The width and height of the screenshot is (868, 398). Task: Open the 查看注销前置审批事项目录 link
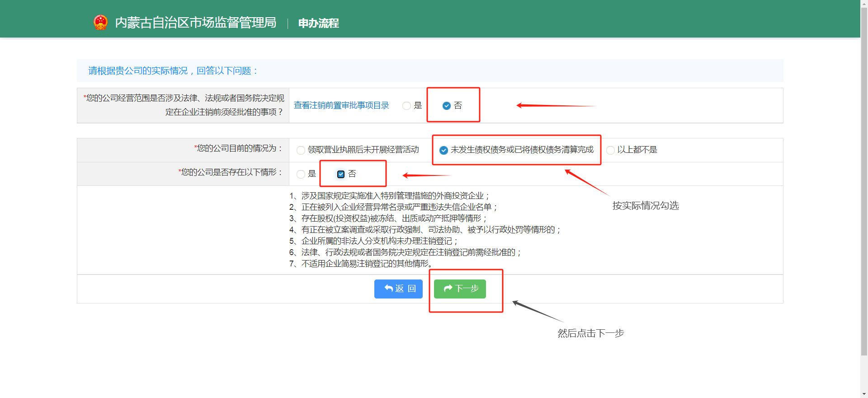point(341,105)
